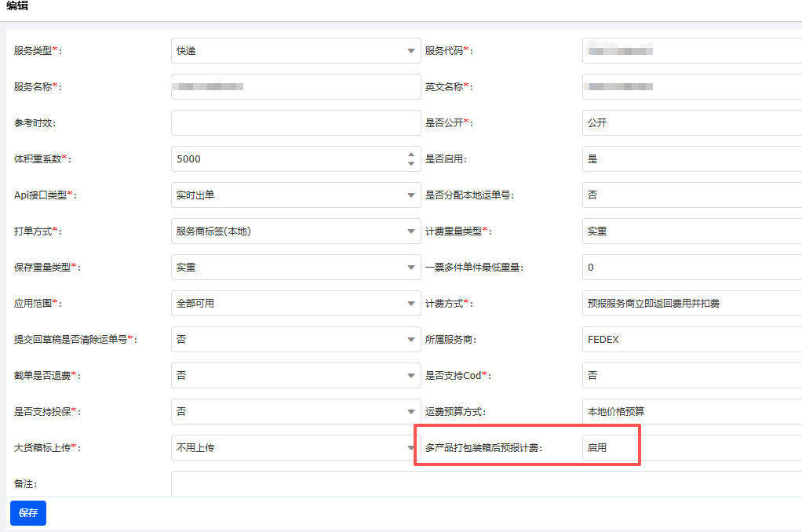Select the 是否公开 field showing 公开
This screenshot has width=802, height=532.
tap(691, 123)
